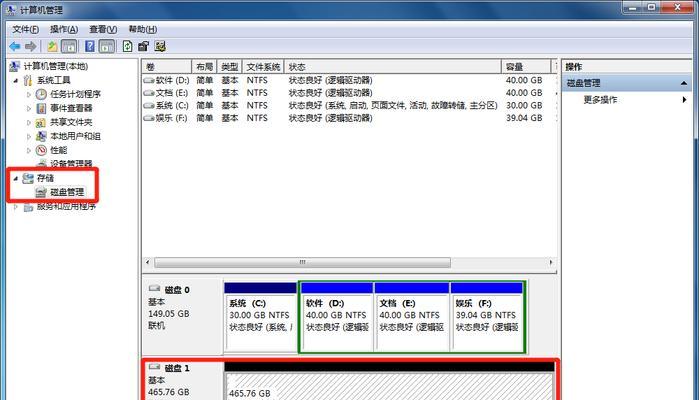Viewport: 699px width, 400px height.
Task: Open the 查看(V) menu
Action: 103,29
